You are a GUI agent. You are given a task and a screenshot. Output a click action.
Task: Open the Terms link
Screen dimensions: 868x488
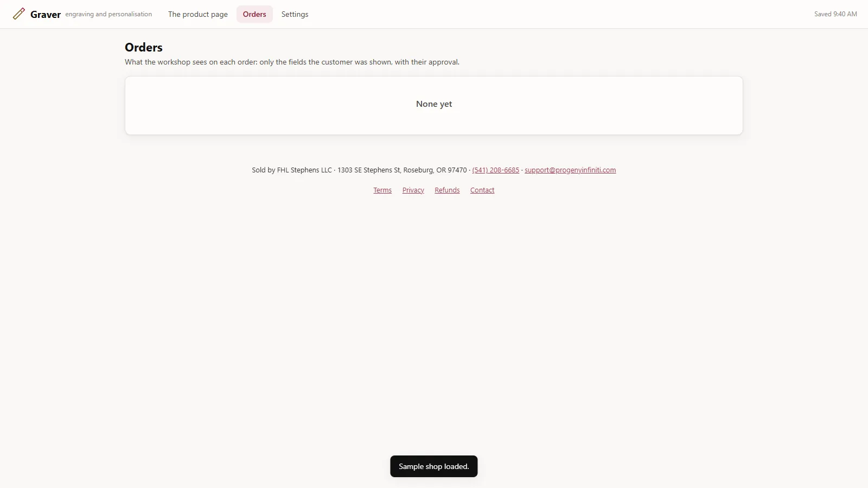[x=382, y=190]
